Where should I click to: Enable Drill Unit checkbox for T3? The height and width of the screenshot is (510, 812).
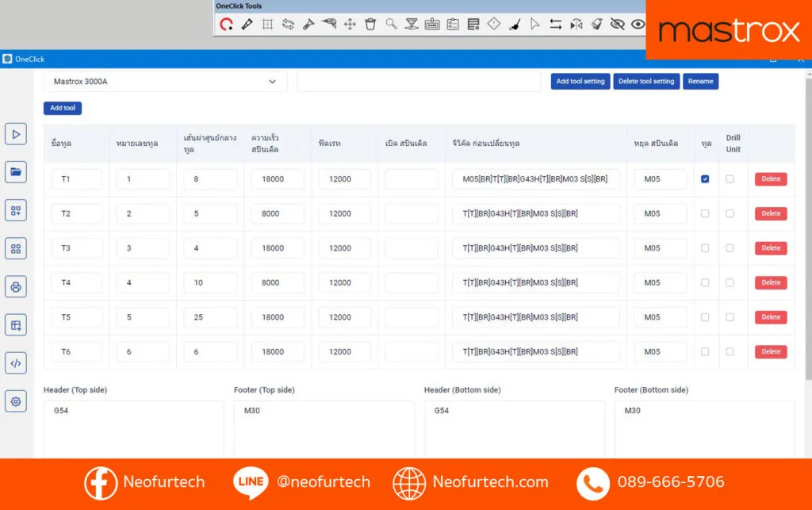730,248
